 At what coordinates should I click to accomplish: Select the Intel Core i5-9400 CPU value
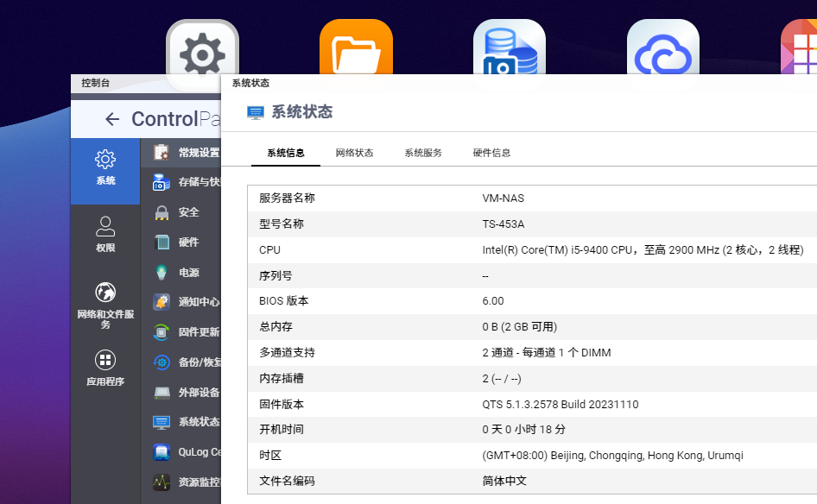pos(643,250)
